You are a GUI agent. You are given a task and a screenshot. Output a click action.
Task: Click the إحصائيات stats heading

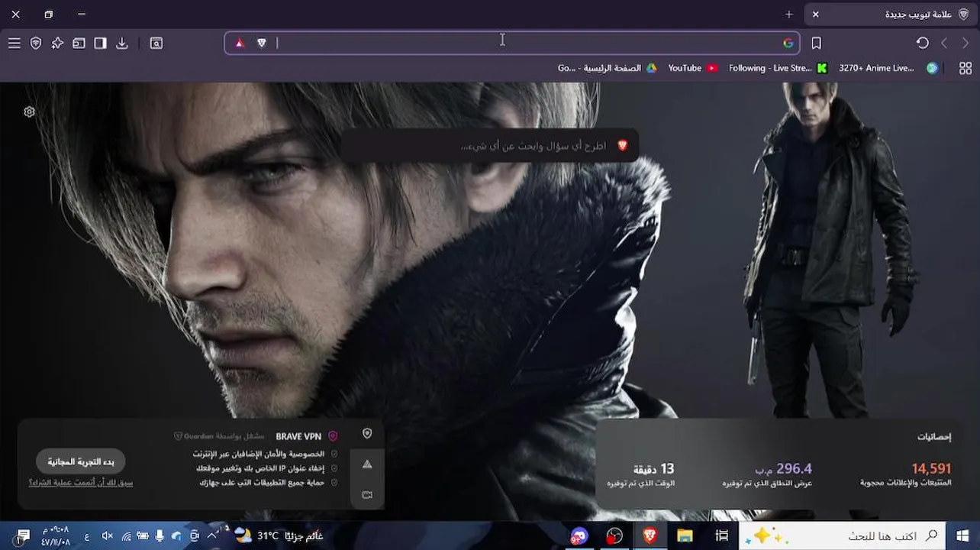click(934, 436)
